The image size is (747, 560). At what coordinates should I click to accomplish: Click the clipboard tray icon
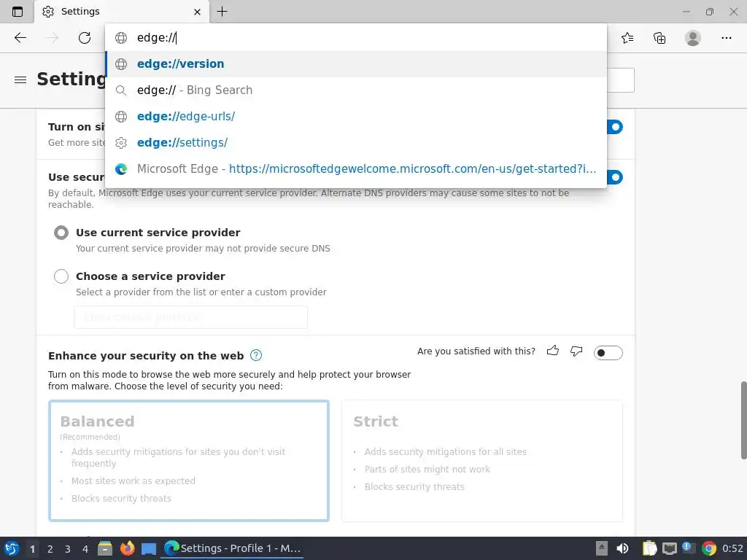click(x=649, y=548)
